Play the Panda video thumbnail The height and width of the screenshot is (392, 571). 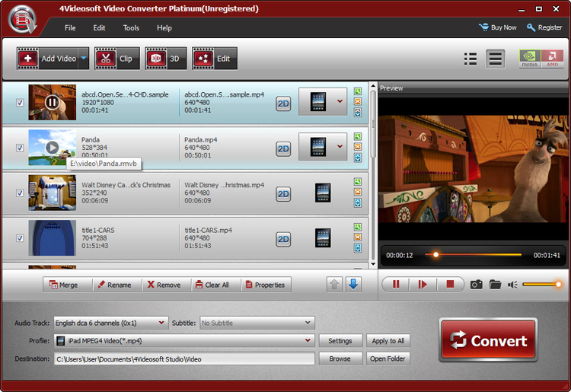coord(52,148)
